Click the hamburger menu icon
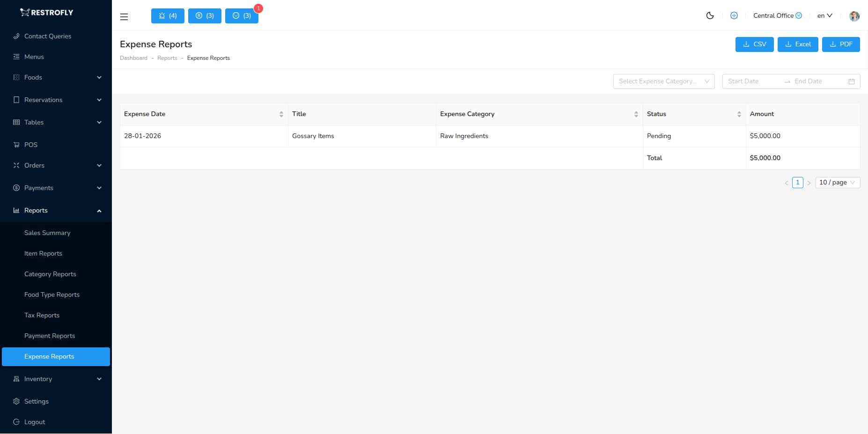The image size is (868, 434). pos(124,17)
